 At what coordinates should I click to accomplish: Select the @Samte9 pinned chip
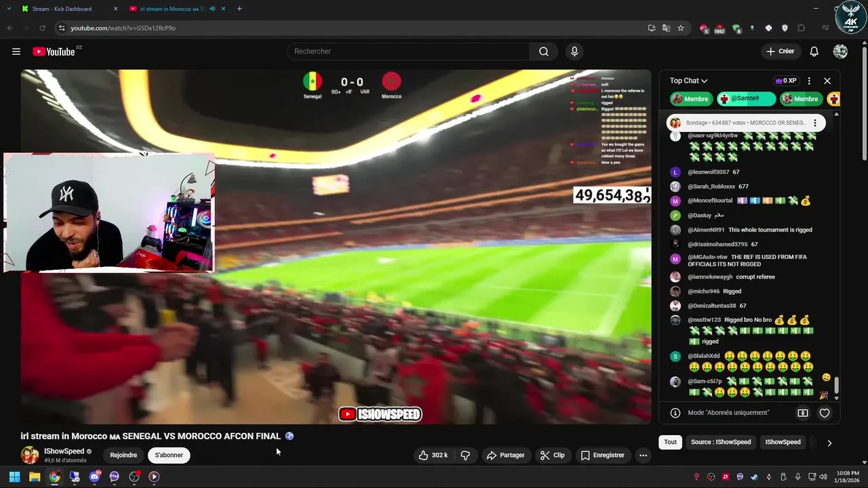point(746,99)
